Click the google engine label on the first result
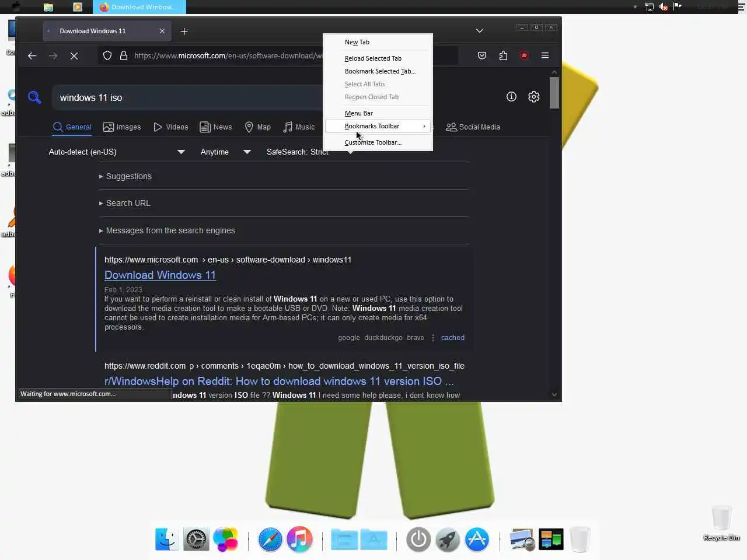This screenshot has width=747, height=560. [349, 338]
